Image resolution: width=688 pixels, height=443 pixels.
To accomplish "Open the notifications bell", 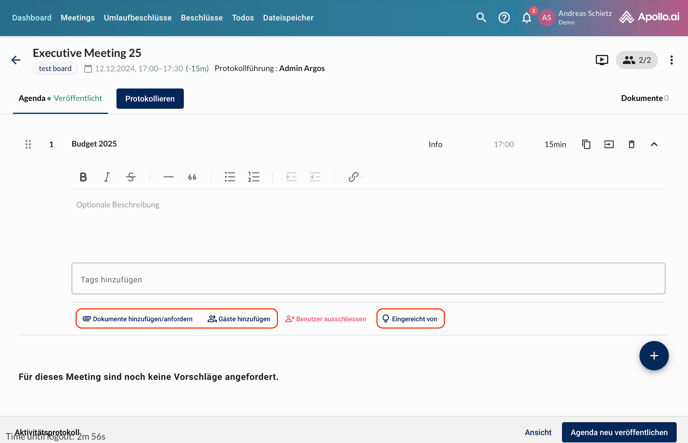I will pos(527,17).
